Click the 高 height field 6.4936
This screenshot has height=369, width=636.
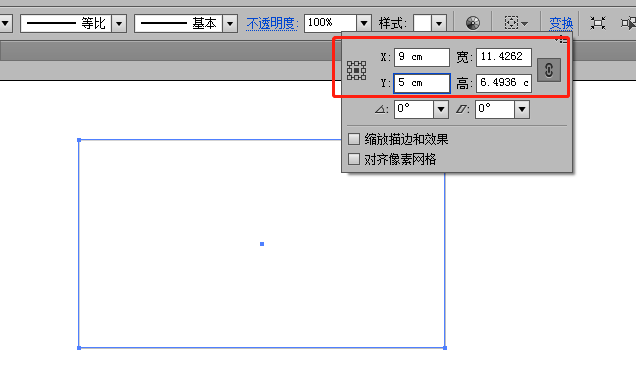coord(504,83)
